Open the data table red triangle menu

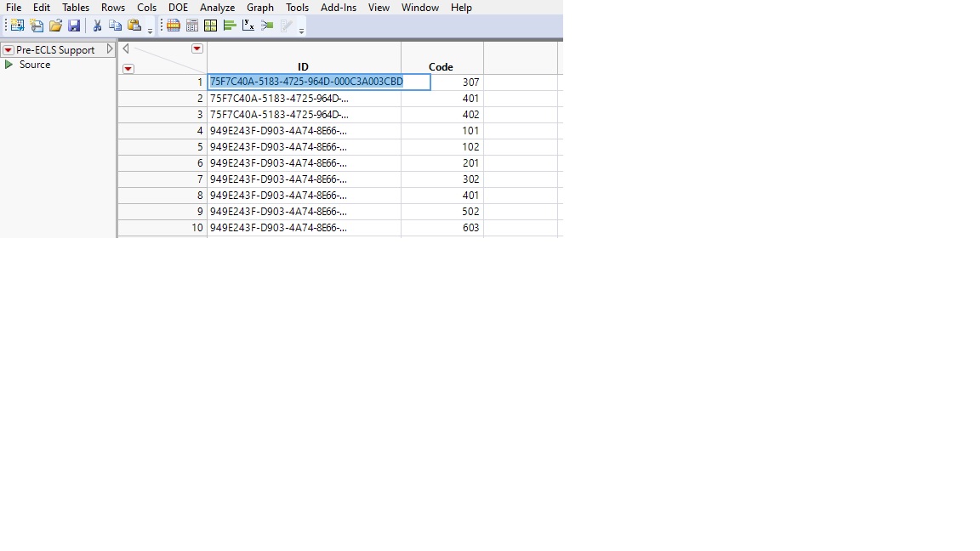pos(197,49)
